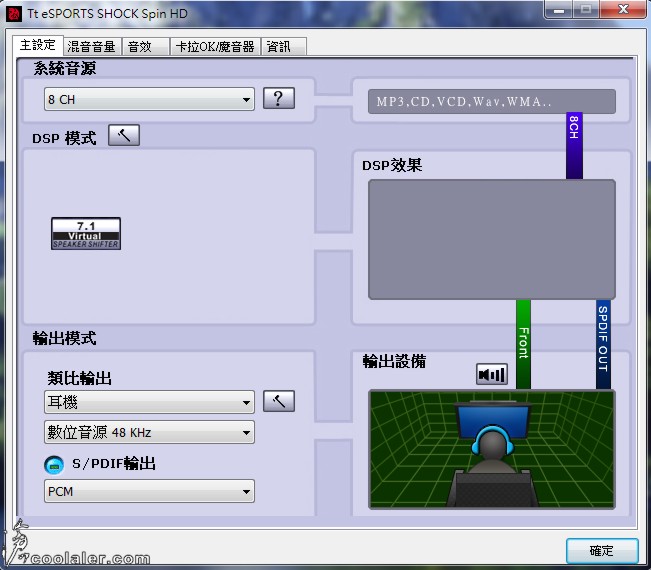Click the headphone listener room preview
651x570 pixels.
point(492,450)
